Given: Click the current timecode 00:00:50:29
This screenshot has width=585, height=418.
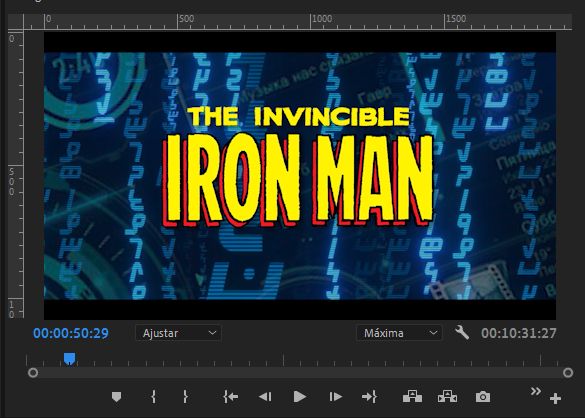Looking at the screenshot, I should coord(71,333).
